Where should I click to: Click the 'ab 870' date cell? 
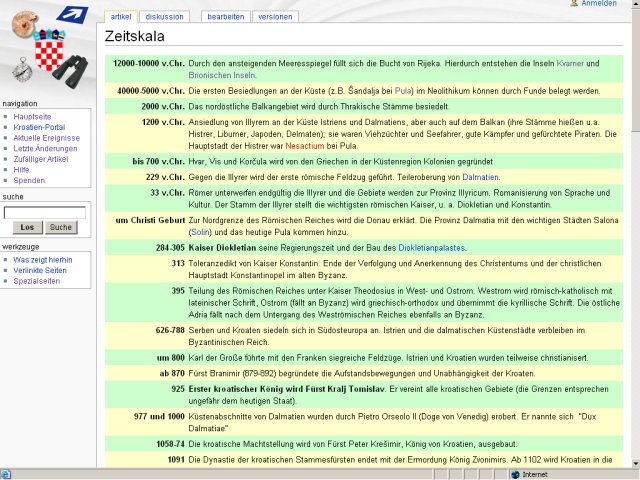click(172, 373)
